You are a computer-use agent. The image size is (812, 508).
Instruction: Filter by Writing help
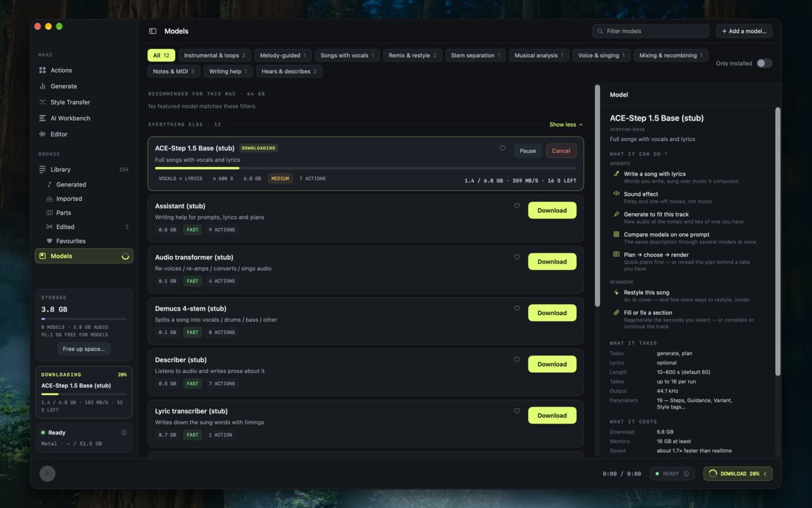(x=228, y=71)
